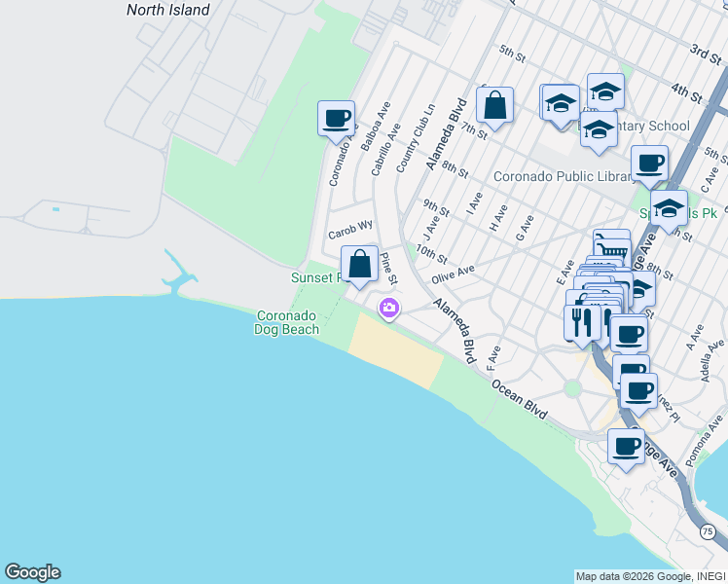
Task: Select graduation cap marker over Spreckels Pk label
Action: pyautogui.click(x=669, y=209)
